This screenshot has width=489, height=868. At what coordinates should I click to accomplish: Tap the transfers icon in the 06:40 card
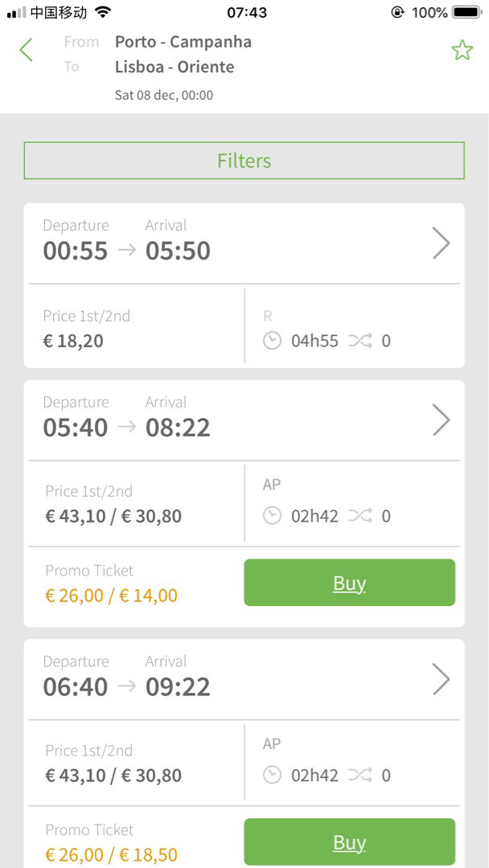click(x=360, y=776)
